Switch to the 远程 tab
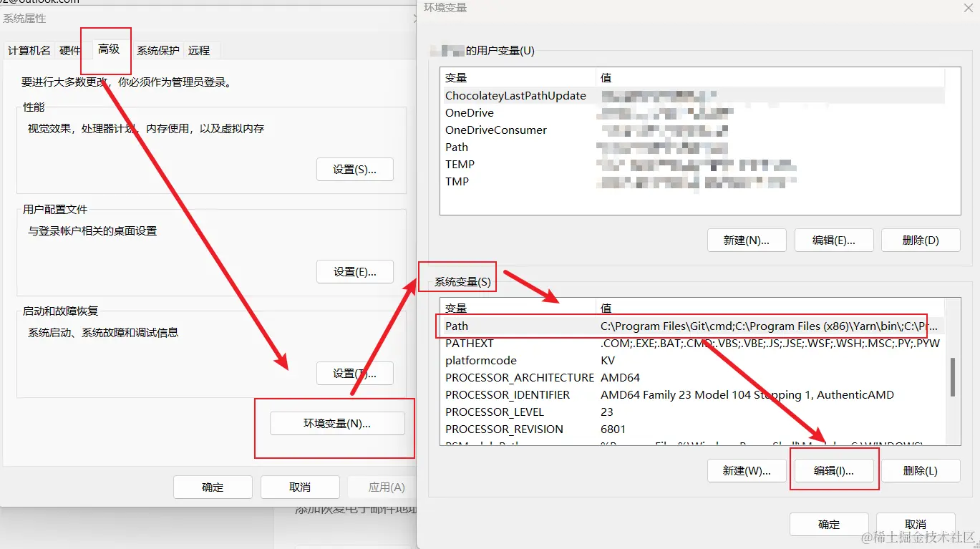The image size is (980, 549). (x=200, y=50)
